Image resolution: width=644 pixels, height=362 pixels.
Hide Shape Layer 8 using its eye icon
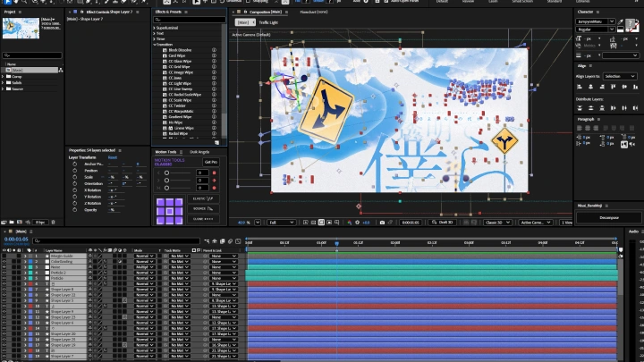(x=4, y=290)
